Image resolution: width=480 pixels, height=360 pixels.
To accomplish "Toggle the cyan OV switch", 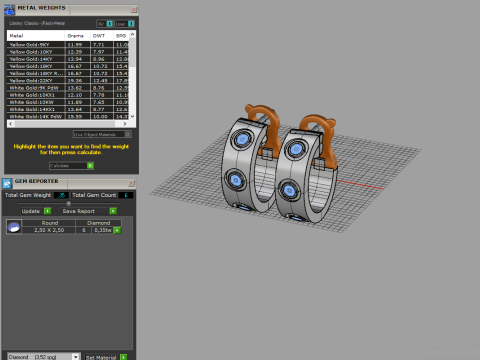I will (x=110, y=24).
